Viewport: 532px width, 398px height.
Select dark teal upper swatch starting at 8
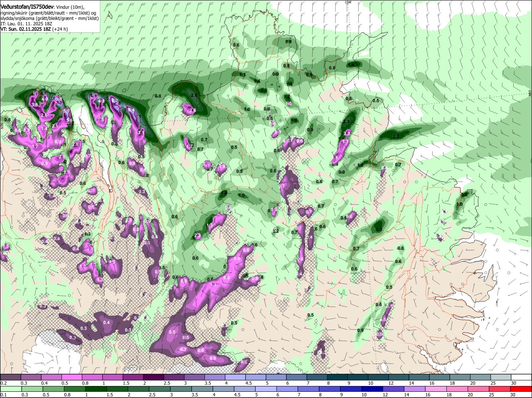[337, 377]
